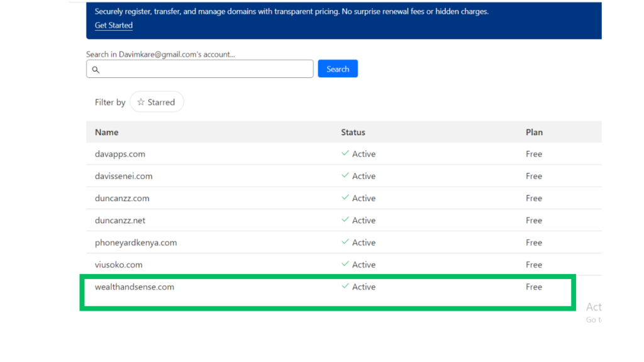
Task: Click Active status of davissenei.com
Action: coord(364,176)
